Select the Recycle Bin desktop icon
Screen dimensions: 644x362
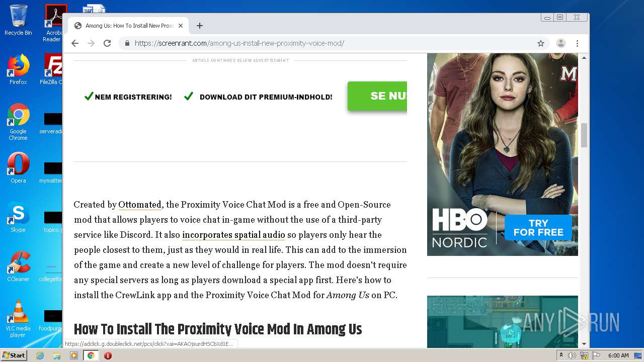[x=18, y=20]
